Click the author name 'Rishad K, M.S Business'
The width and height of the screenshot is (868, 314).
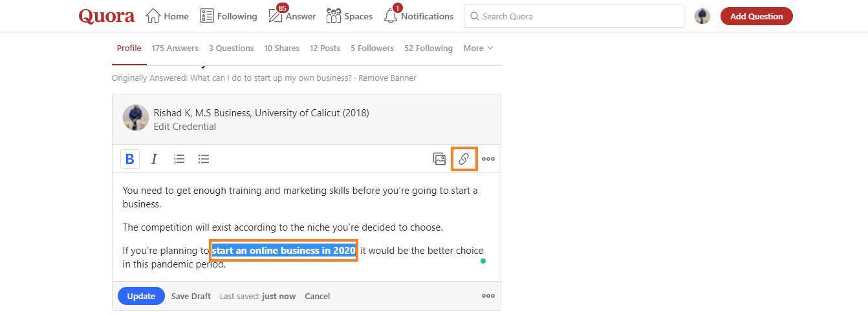tap(202, 112)
